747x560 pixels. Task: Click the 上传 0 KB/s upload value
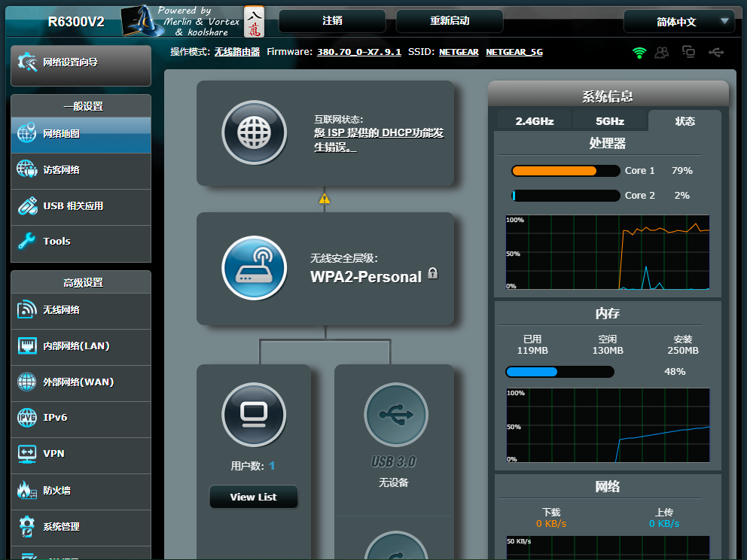point(664,523)
